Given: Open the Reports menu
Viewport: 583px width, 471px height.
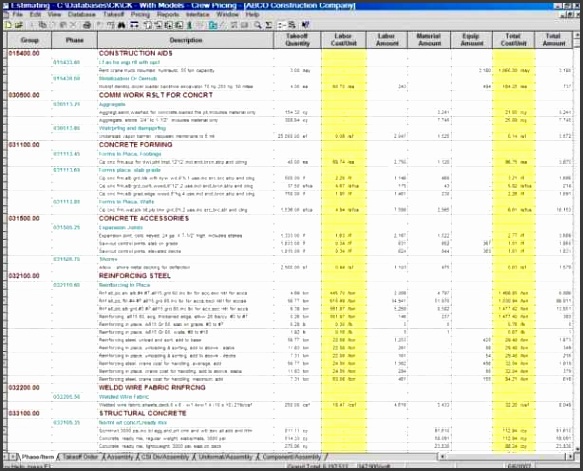Looking at the screenshot, I should (168, 14).
